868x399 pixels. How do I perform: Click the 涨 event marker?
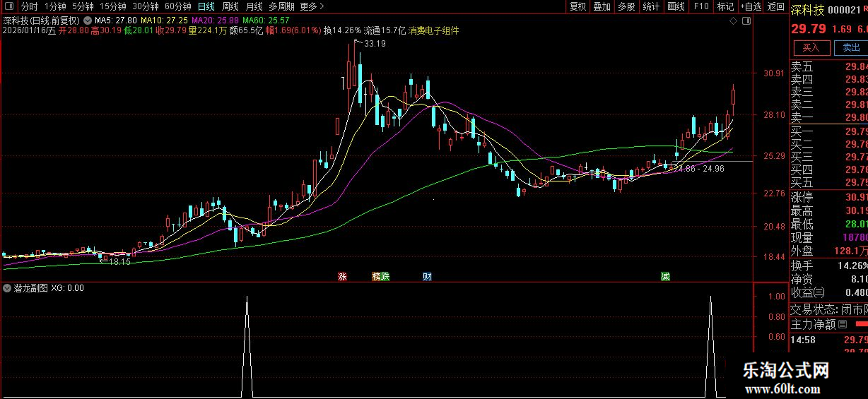(x=343, y=276)
